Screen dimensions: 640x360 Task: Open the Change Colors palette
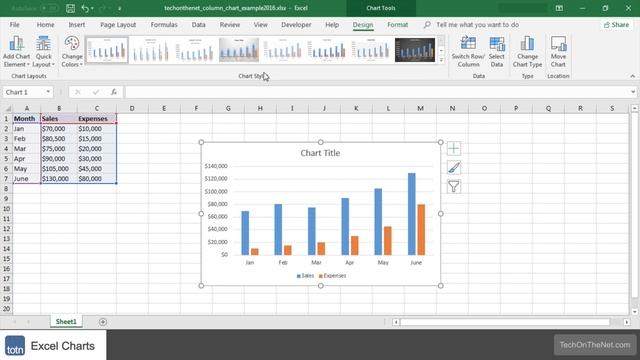pyautogui.click(x=72, y=51)
